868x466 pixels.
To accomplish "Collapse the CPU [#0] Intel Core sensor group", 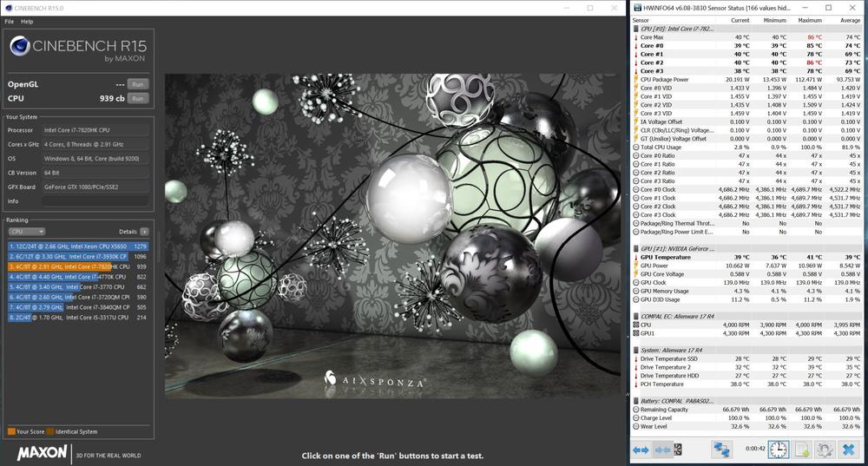I will click(635, 29).
